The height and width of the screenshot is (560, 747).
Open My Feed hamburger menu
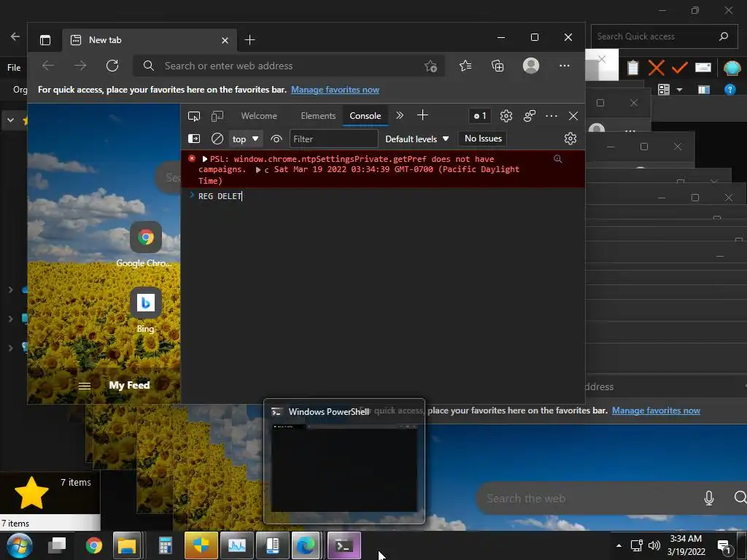[x=85, y=386]
